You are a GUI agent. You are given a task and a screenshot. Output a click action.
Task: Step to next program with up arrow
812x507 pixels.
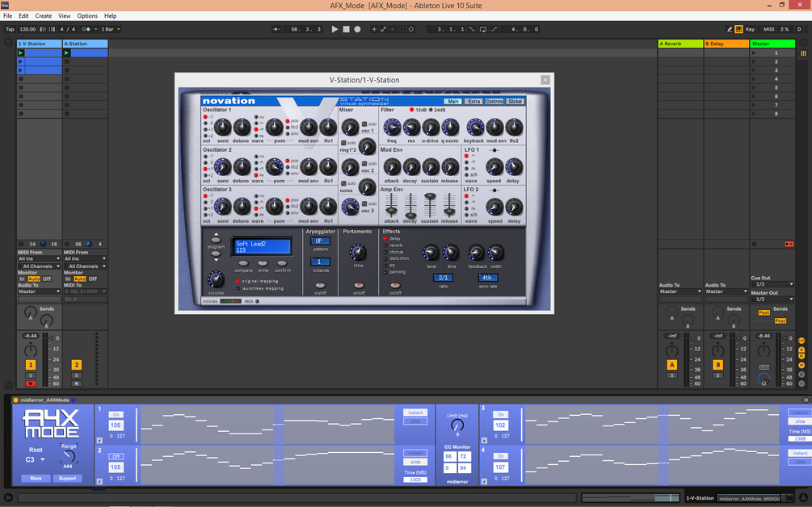pyautogui.click(x=216, y=240)
